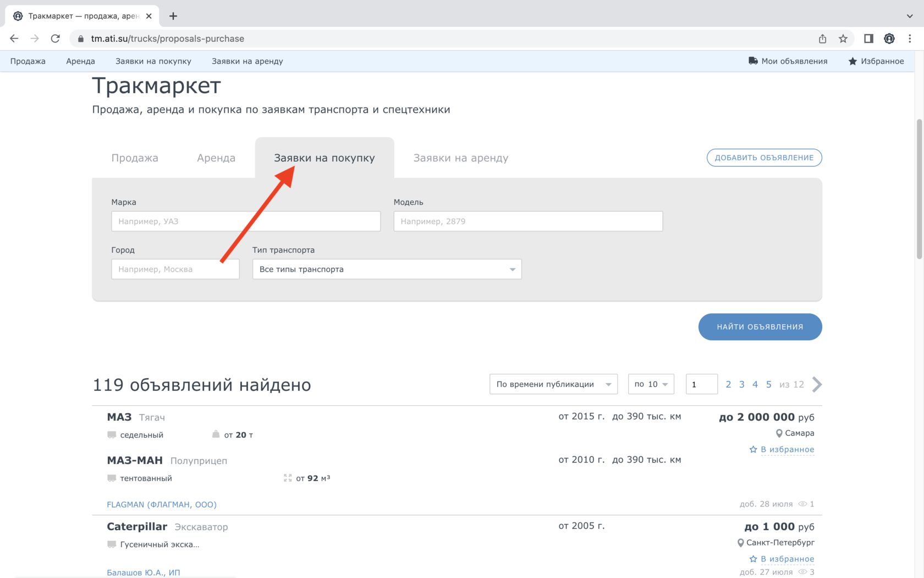Open Тип транспорта dropdown
Screen dimensions: 924x578
[387, 269]
